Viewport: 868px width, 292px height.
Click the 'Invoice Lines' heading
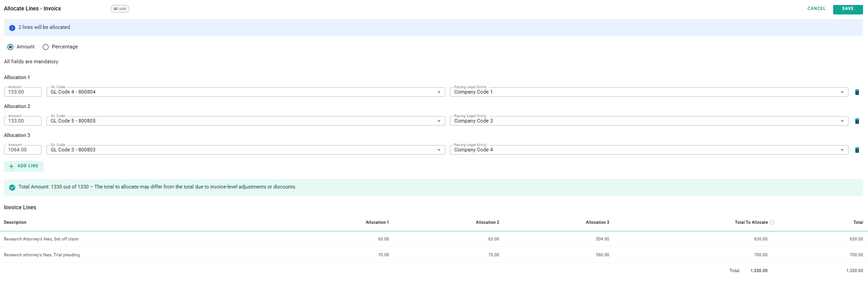point(20,207)
